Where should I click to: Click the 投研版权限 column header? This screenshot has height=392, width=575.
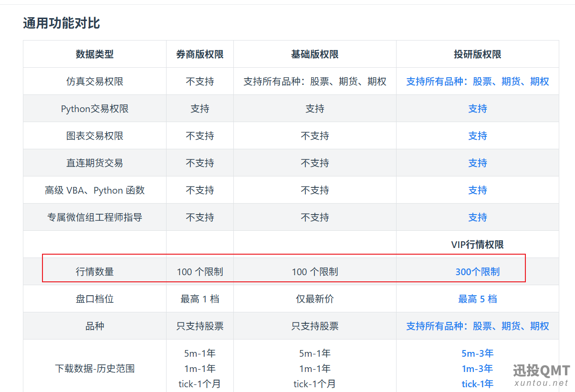[x=477, y=54]
